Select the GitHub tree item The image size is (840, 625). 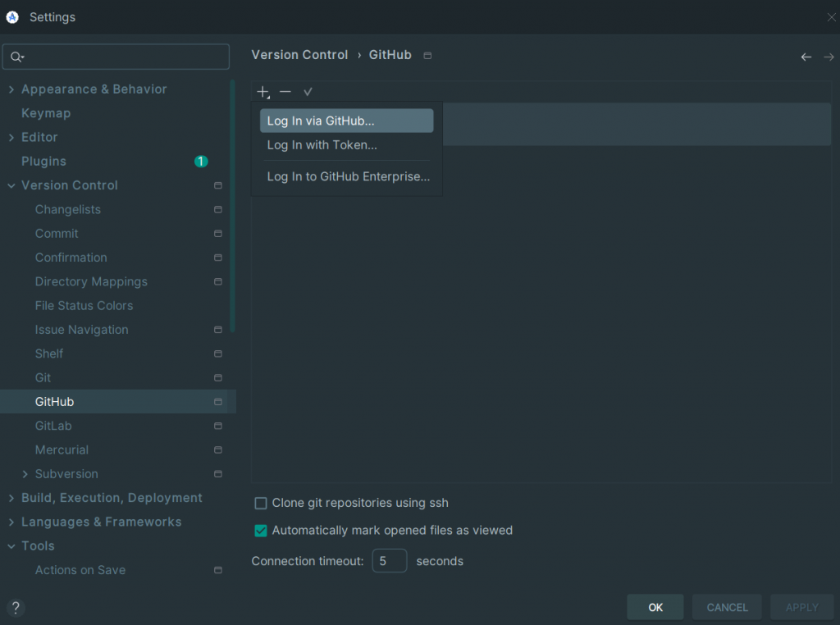point(118,402)
